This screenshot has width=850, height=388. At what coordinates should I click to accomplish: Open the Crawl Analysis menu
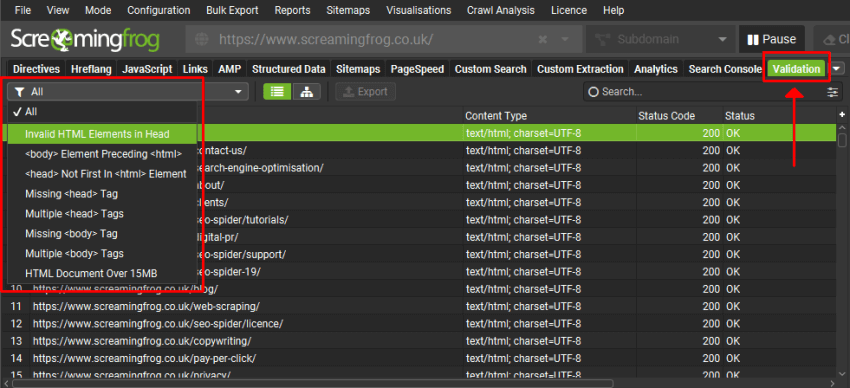point(501,10)
